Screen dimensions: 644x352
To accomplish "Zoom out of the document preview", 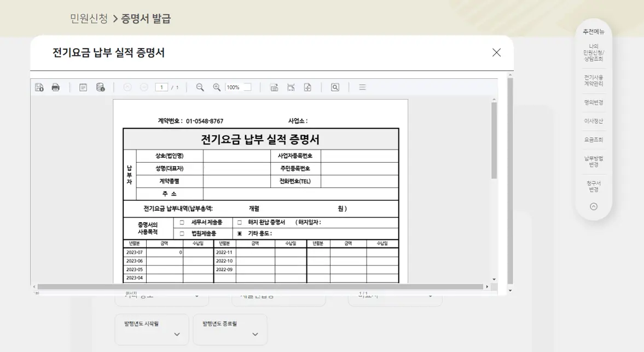I will pyautogui.click(x=199, y=86).
